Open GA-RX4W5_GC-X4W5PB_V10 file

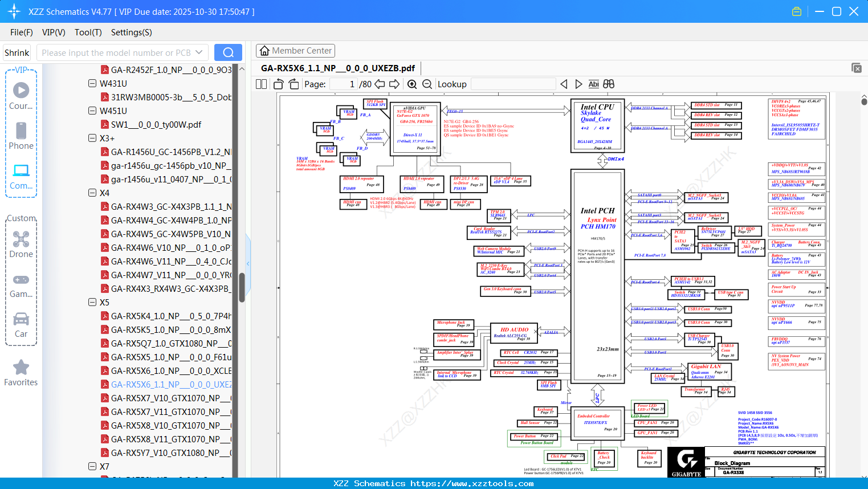point(171,234)
